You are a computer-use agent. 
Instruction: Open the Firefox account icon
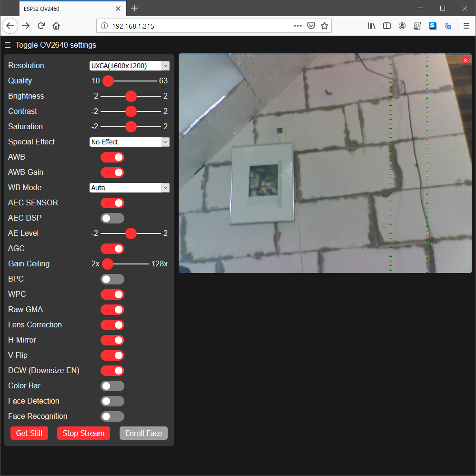(402, 26)
